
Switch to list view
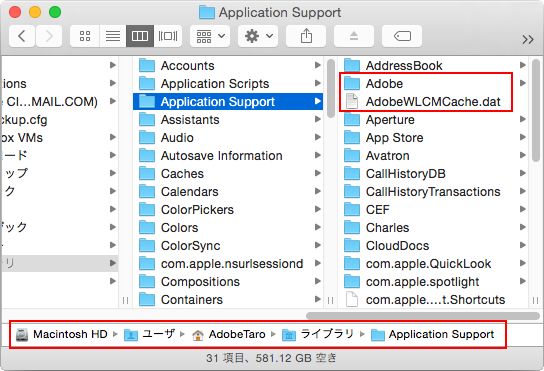[113, 36]
